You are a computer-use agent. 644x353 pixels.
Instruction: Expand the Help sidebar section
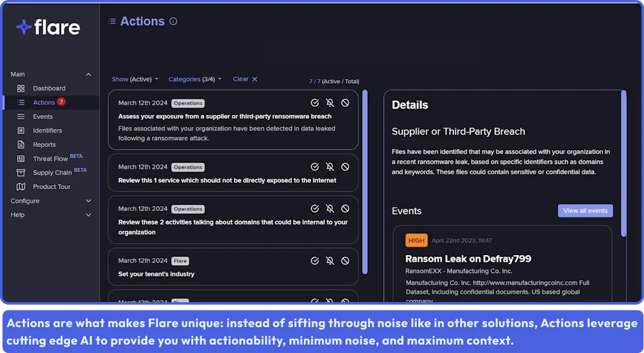click(88, 215)
